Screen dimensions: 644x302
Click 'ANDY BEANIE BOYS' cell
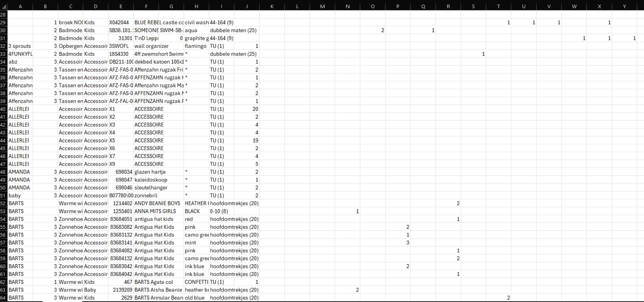[x=159, y=203]
